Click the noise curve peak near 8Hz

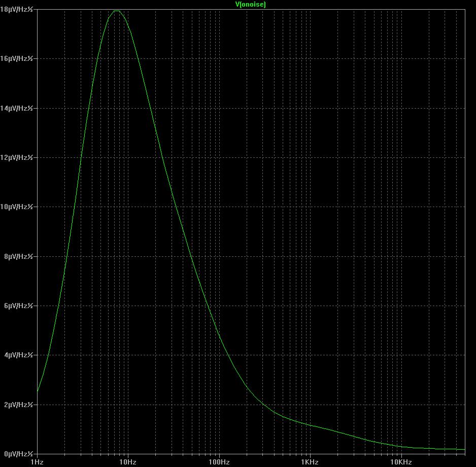117,11
